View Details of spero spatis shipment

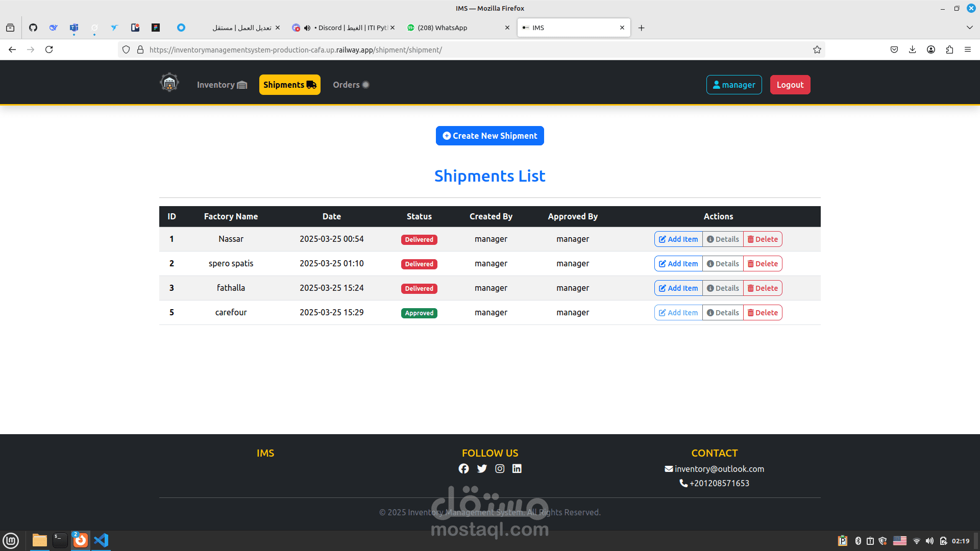click(723, 264)
